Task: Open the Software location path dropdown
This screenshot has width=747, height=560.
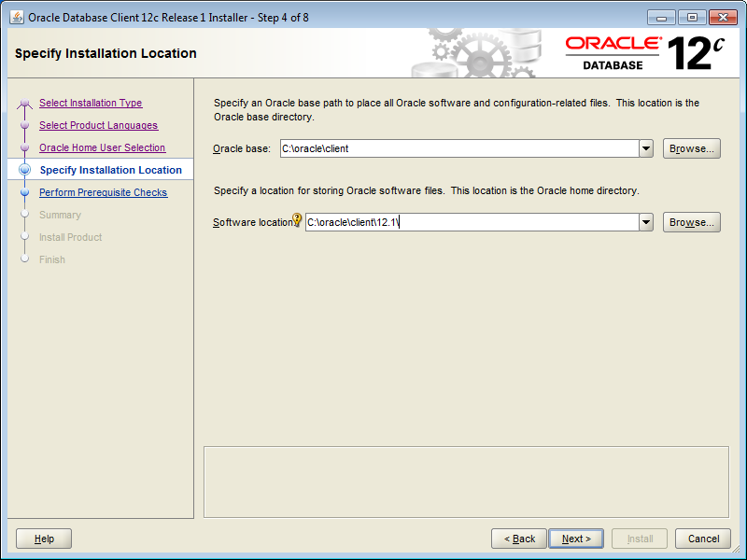Action: tap(646, 222)
